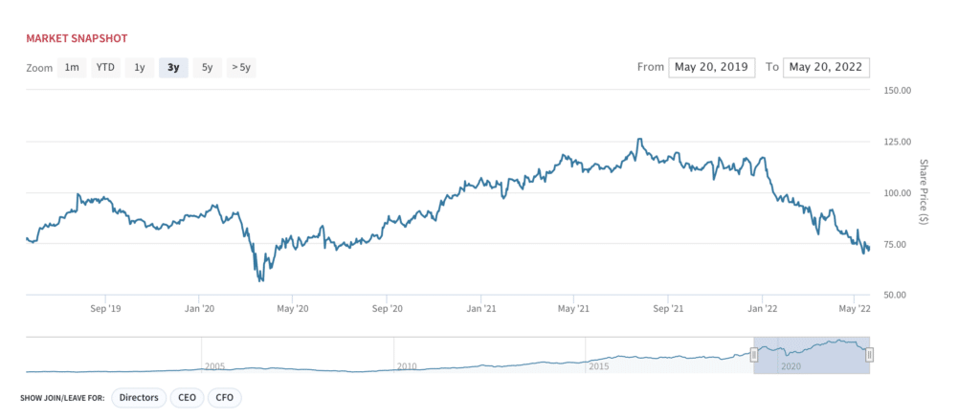Click the From date field
The image size is (980, 419).
(712, 67)
